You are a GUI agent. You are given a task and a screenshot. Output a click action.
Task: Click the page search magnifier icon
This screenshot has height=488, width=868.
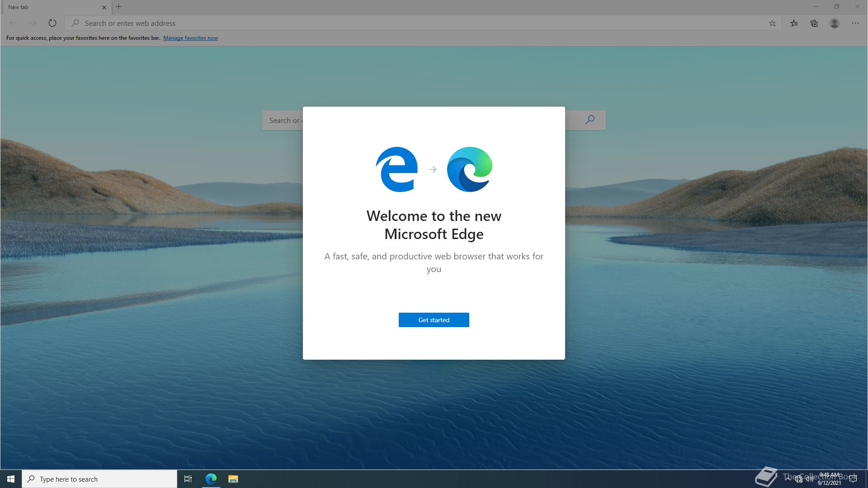(x=590, y=120)
